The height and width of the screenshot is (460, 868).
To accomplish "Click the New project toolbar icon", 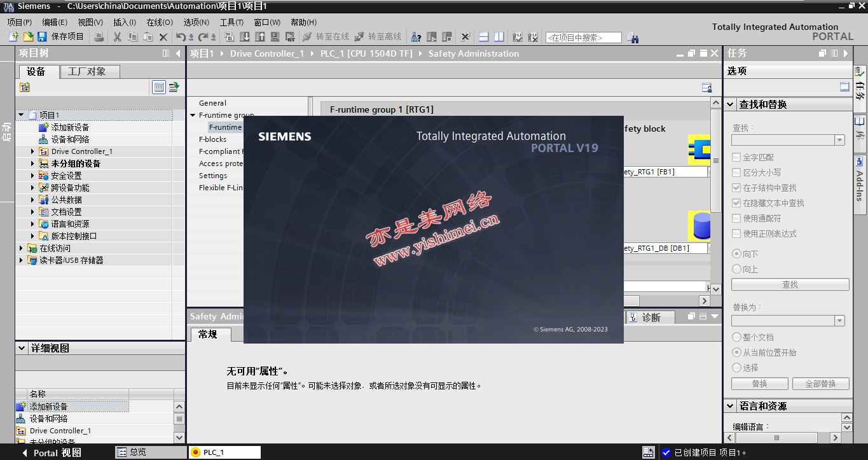I will tap(13, 37).
